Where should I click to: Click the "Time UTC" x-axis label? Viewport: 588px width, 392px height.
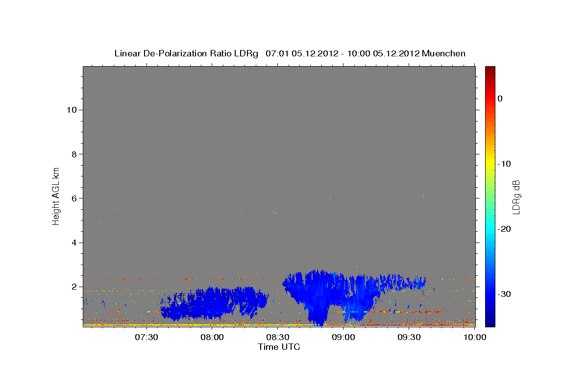(x=279, y=347)
